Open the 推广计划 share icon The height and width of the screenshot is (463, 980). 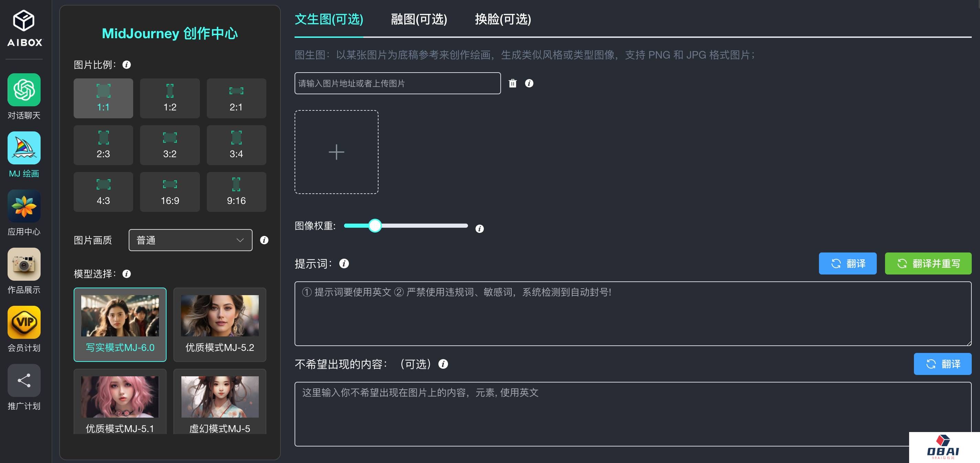click(x=24, y=380)
